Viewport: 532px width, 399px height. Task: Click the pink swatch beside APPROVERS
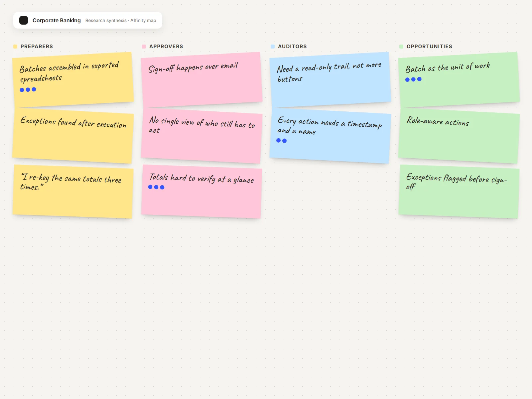click(144, 47)
